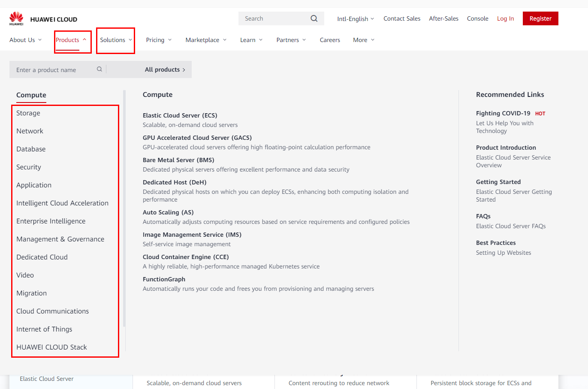
Task: Expand the About Us menu
Action: (x=26, y=40)
